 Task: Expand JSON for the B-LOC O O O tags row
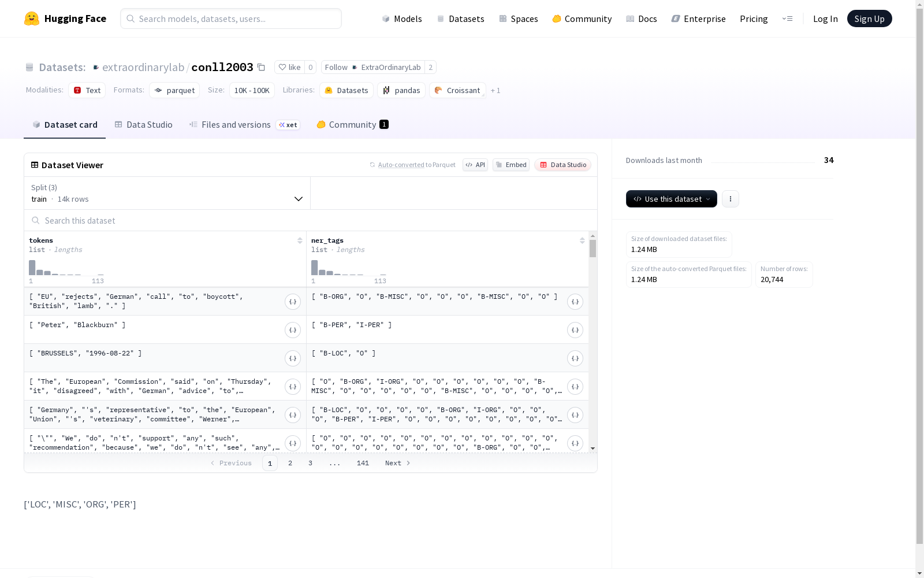pyautogui.click(x=575, y=415)
